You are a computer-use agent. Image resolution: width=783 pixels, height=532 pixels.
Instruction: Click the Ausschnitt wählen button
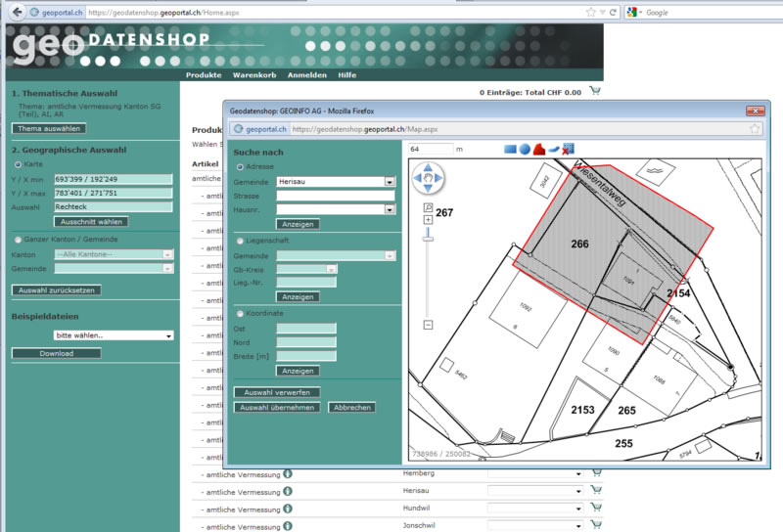click(91, 222)
